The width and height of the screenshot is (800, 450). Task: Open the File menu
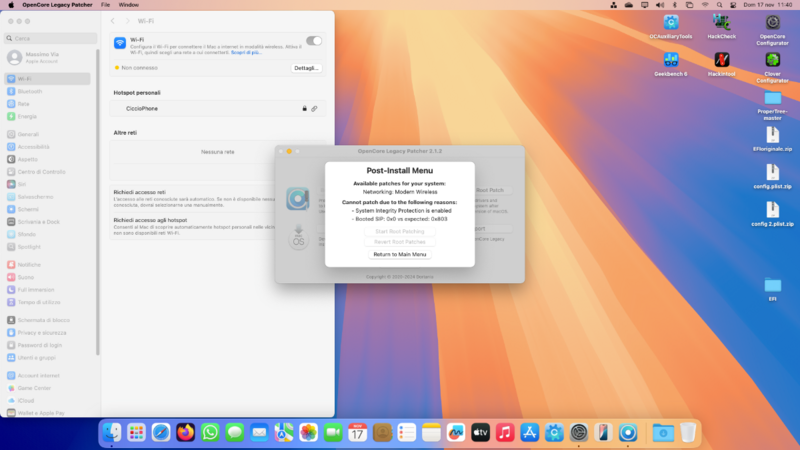click(105, 5)
